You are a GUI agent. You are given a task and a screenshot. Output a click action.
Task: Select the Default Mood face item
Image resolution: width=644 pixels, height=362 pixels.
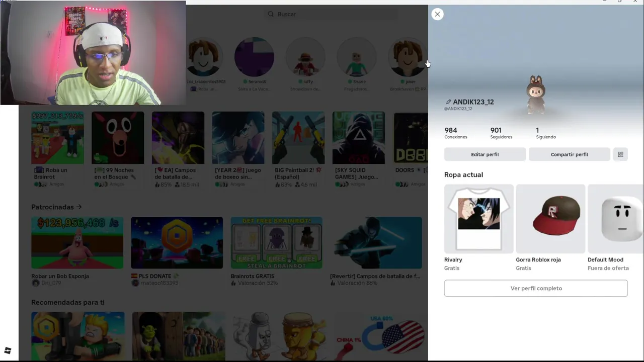615,228
